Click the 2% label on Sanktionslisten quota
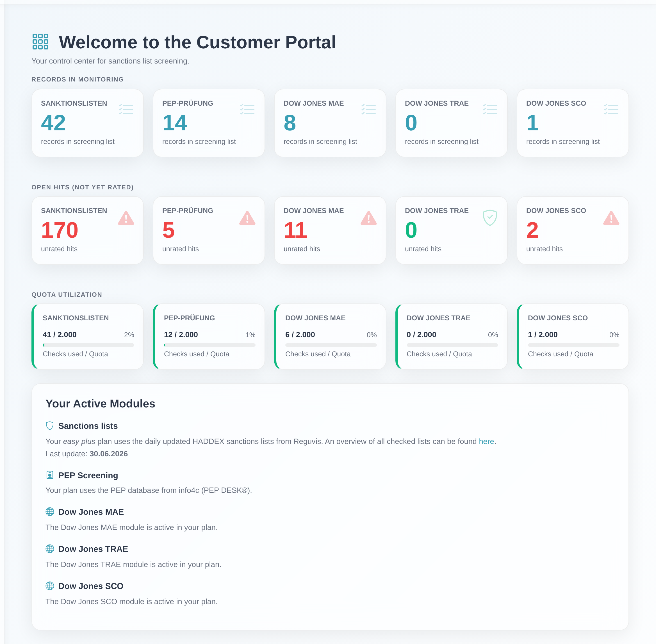This screenshot has height=644, width=656. tap(129, 335)
